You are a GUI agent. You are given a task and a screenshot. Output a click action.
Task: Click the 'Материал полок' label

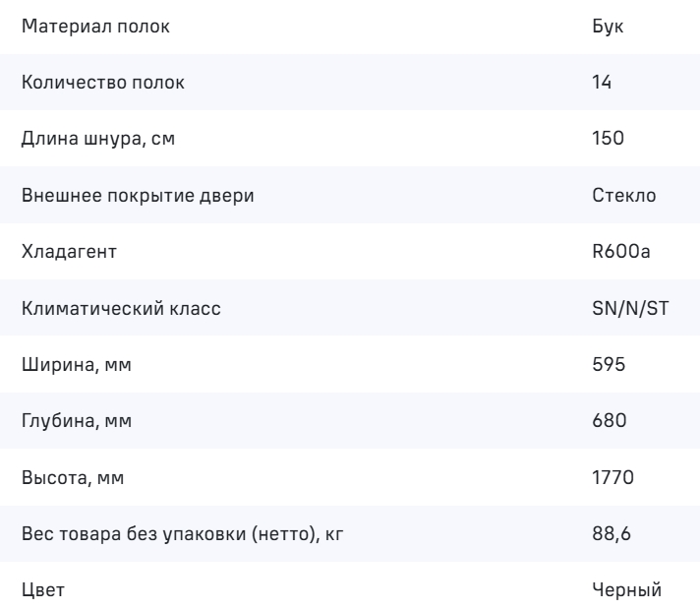94,27
